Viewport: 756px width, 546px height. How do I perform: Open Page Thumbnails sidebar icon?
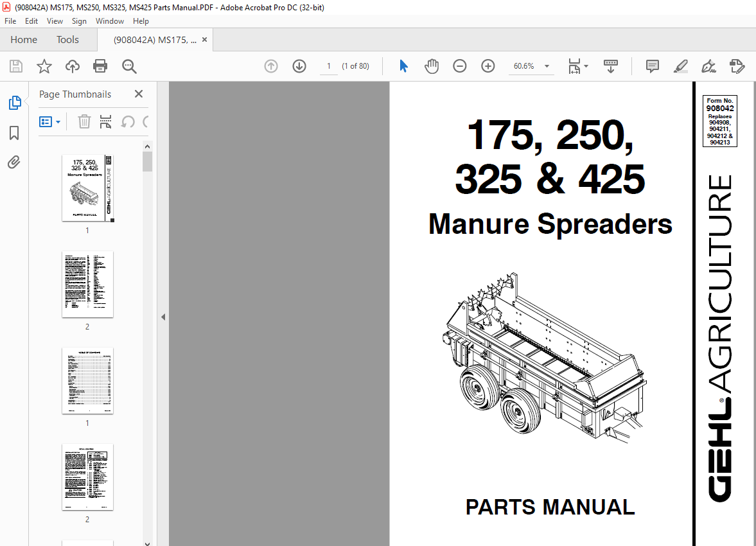[15, 103]
